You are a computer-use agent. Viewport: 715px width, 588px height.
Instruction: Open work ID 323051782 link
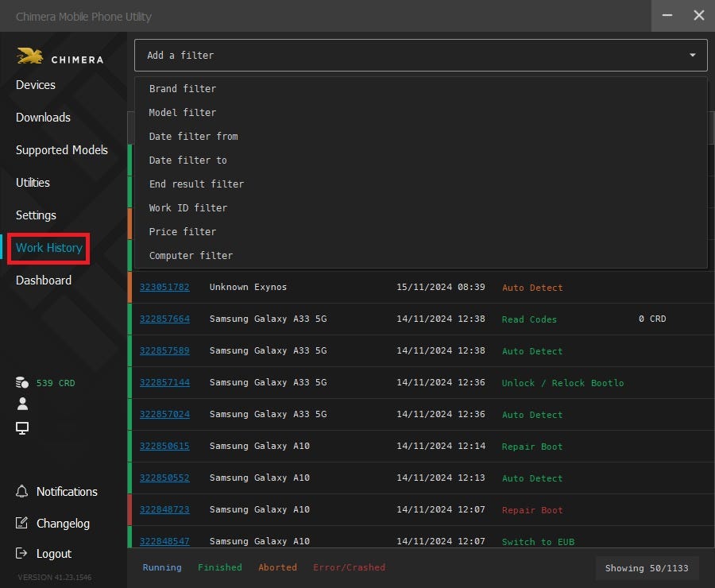coord(164,287)
